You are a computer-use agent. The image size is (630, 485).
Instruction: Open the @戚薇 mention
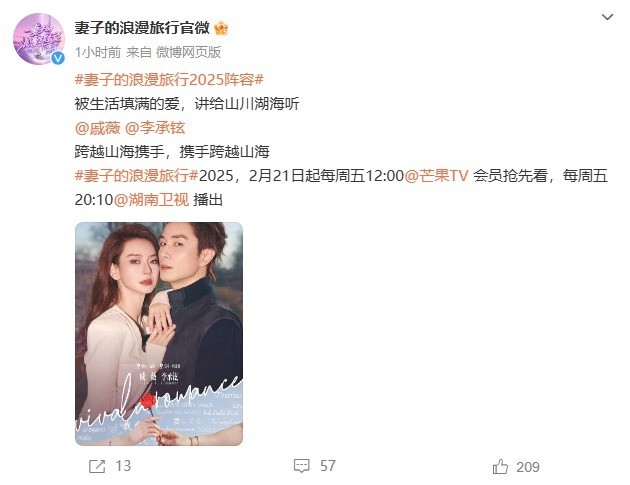pos(98,128)
